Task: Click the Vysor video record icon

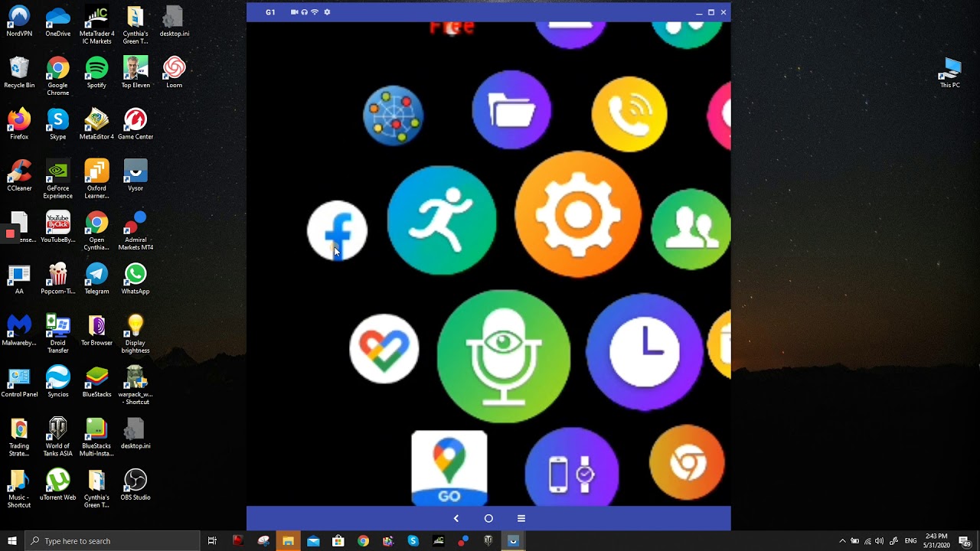Action: coord(294,12)
